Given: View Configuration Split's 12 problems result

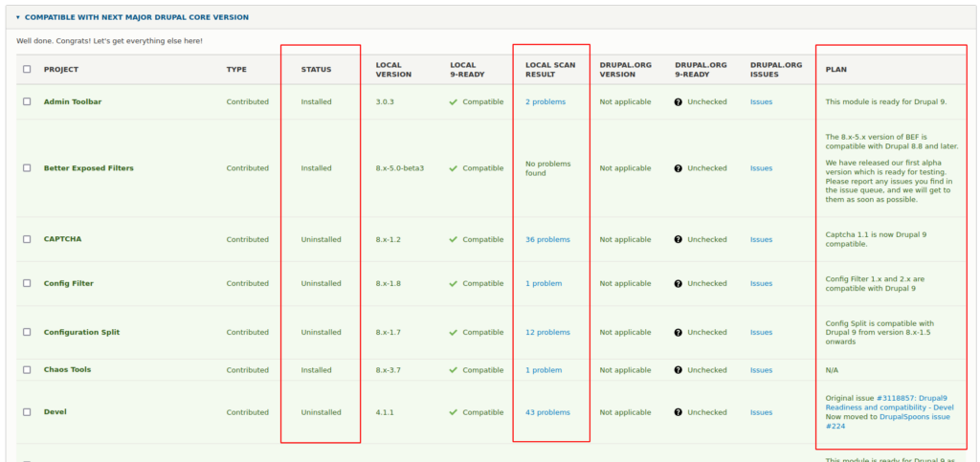Looking at the screenshot, I should (547, 332).
